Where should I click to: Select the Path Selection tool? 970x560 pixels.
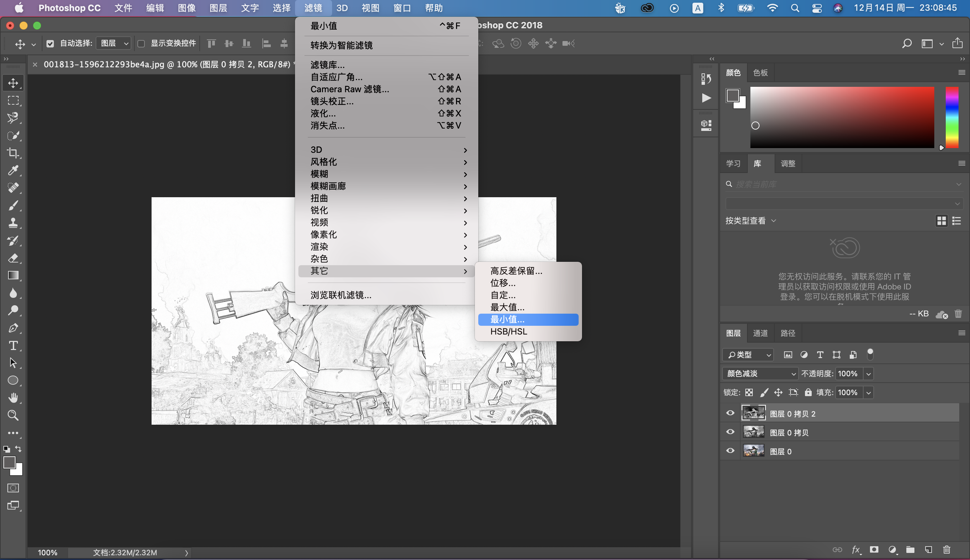coord(13,363)
